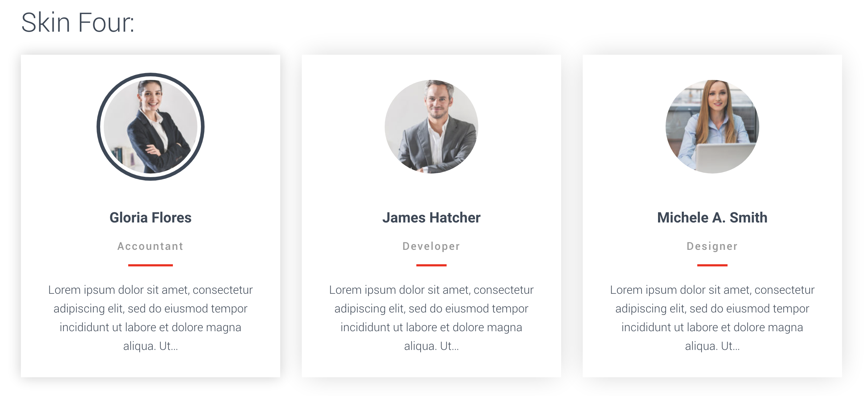The image size is (868, 396).
Task: Click James Hatcher's description paragraph
Action: click(431, 309)
